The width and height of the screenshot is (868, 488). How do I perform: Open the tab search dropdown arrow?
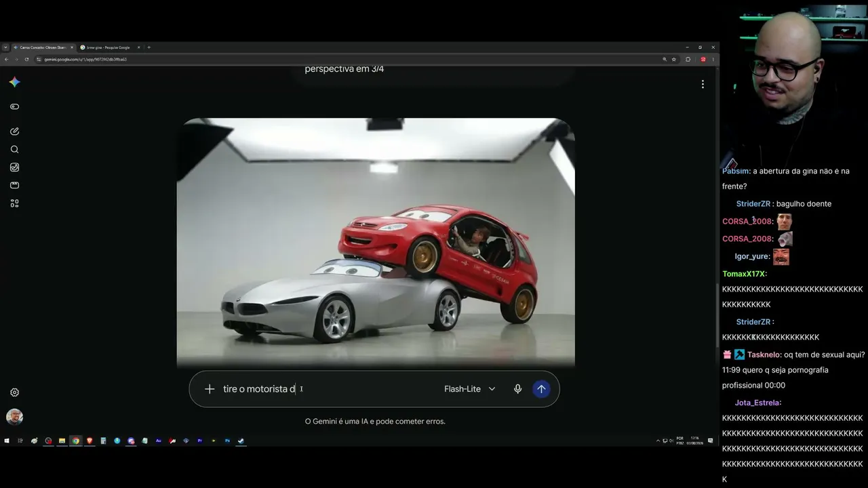(x=5, y=47)
